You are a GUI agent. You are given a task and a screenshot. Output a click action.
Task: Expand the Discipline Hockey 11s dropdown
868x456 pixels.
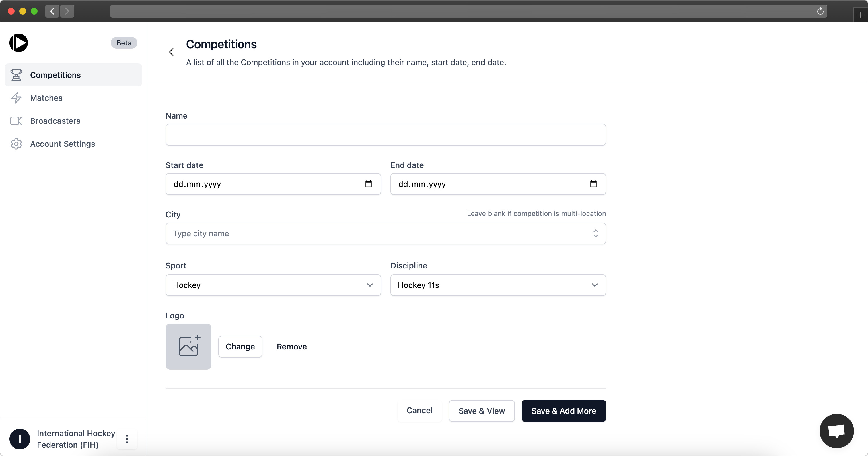(498, 285)
